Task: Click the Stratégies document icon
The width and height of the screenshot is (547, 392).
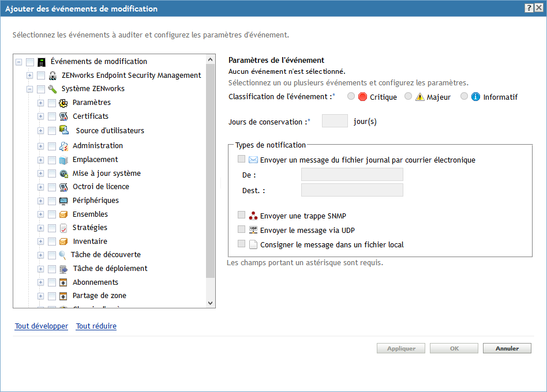Action: pyautogui.click(x=63, y=228)
